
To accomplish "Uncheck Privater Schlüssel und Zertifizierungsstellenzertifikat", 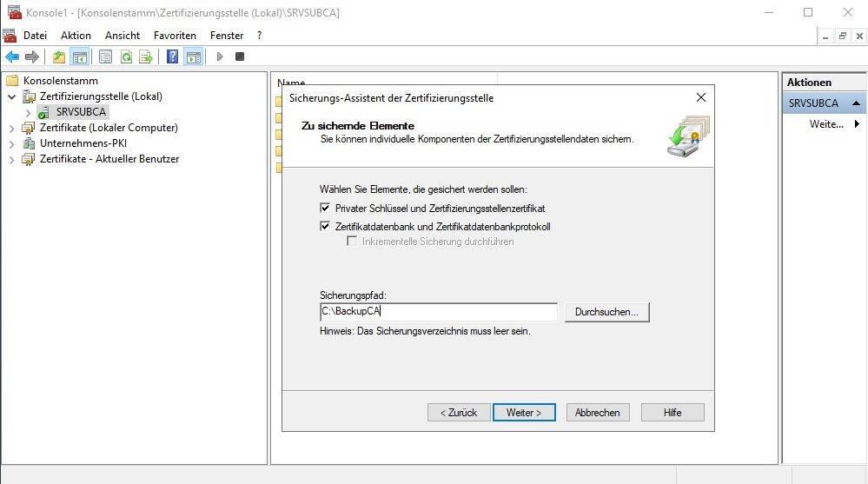I will click(x=325, y=209).
